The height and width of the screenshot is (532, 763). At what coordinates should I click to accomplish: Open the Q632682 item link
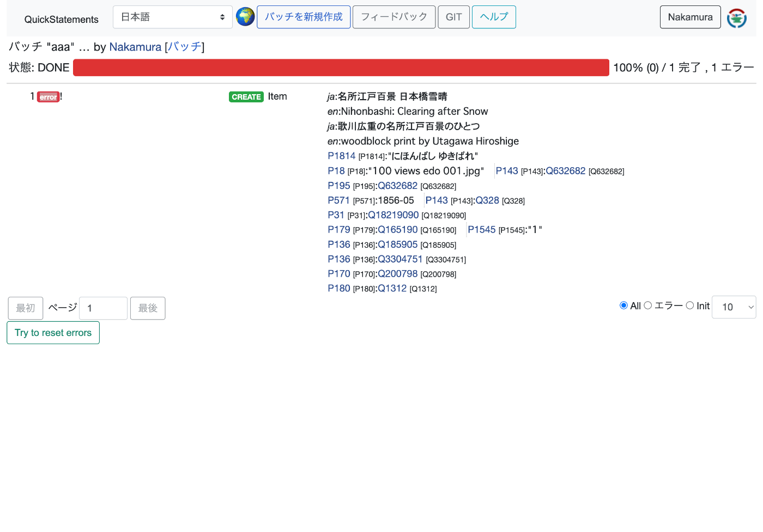565,170
